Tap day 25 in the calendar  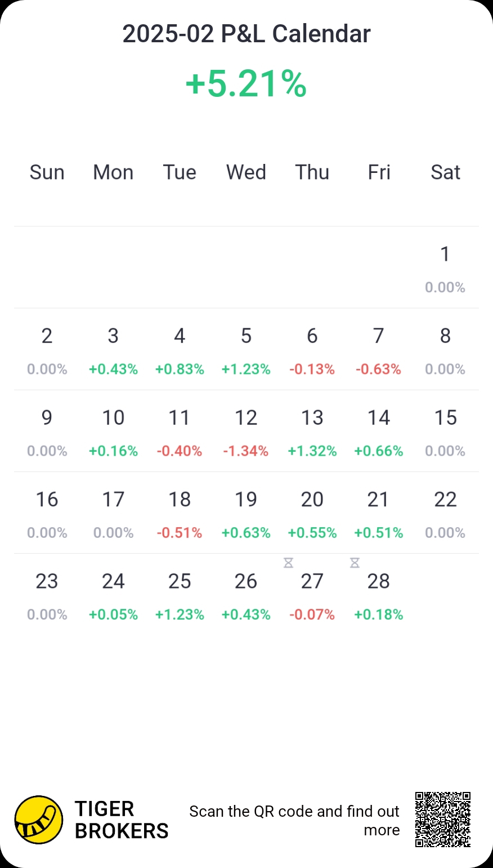pyautogui.click(x=180, y=595)
